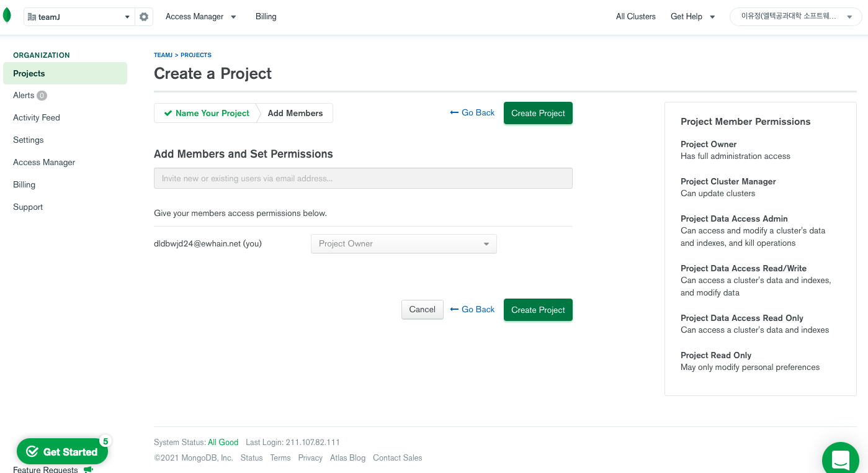Open Alerts in the sidebar
The width and height of the screenshot is (868, 473).
24,96
